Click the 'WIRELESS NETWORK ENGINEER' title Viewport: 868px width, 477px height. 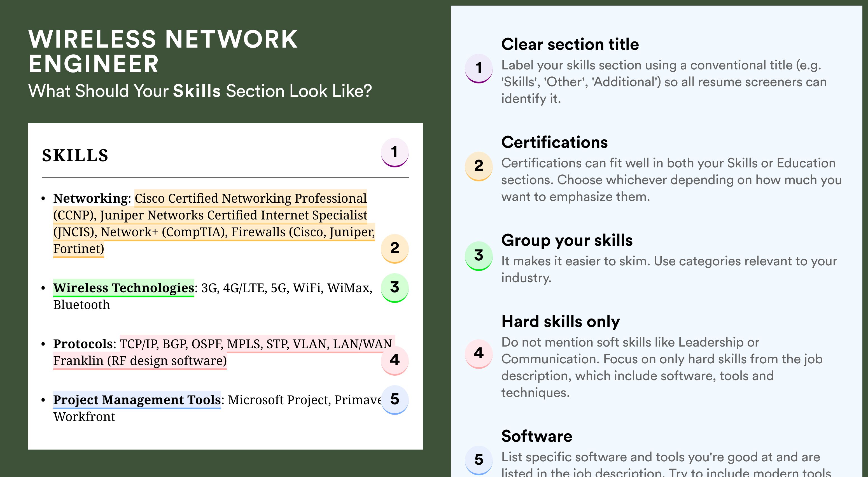163,51
